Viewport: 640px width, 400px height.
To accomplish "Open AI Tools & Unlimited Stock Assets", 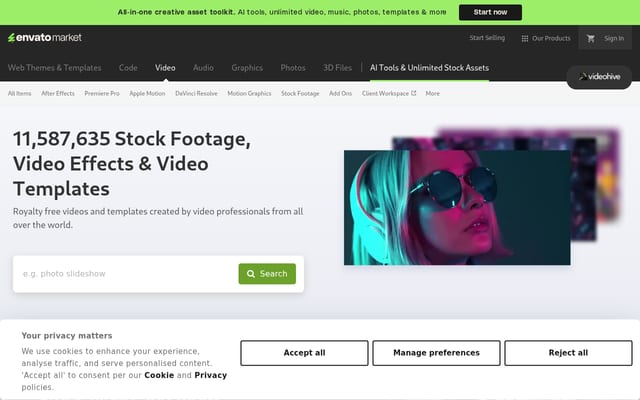I will (x=429, y=68).
